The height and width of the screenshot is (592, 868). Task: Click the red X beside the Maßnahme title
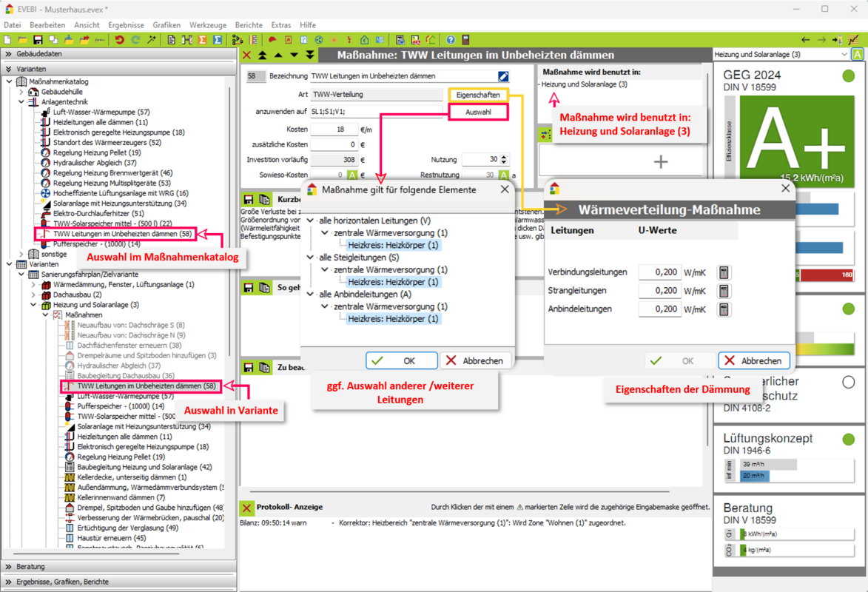tap(247, 55)
